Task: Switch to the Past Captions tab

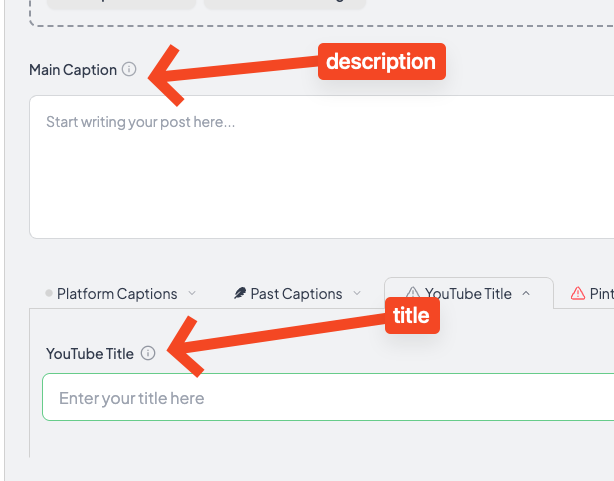Action: [297, 293]
